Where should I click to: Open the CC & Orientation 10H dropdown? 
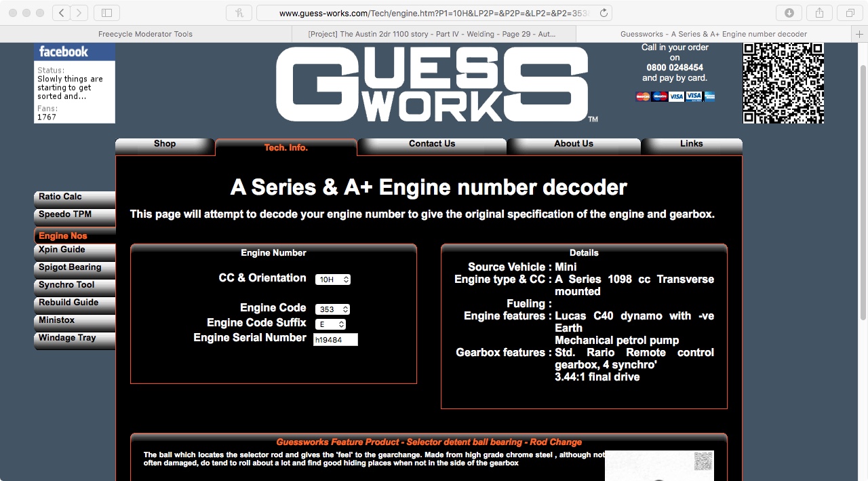click(x=333, y=280)
